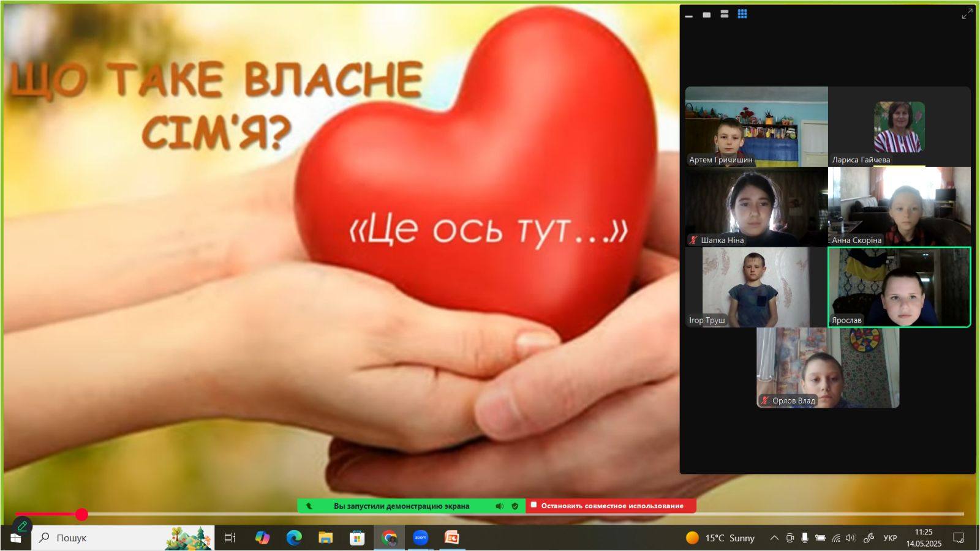Select Шапка Ніна video tile
Image resolution: width=980 pixels, height=551 pixels.
(x=756, y=207)
